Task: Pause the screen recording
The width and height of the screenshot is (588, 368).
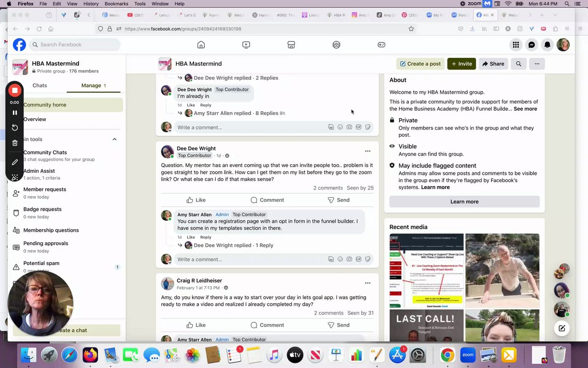Action: point(15,113)
